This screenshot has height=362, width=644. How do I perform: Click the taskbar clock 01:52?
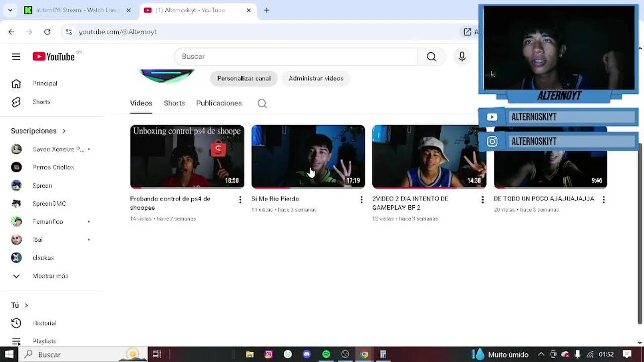coord(606,354)
